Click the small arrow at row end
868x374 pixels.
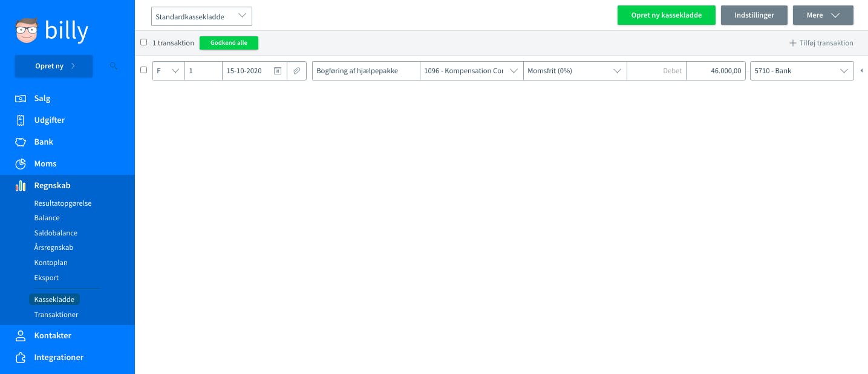click(x=861, y=71)
